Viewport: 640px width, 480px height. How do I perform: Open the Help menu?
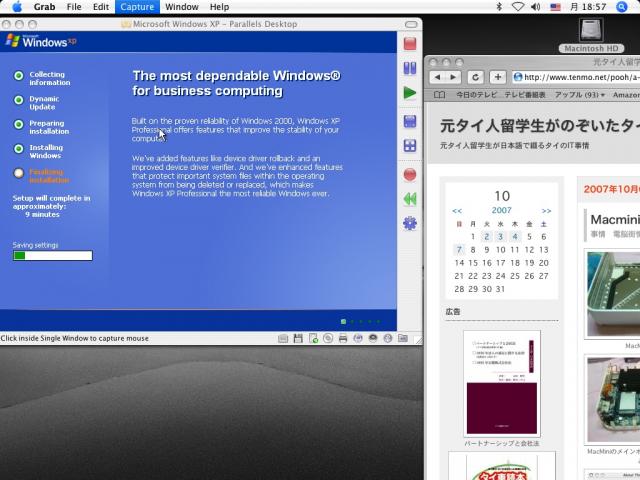[219, 7]
